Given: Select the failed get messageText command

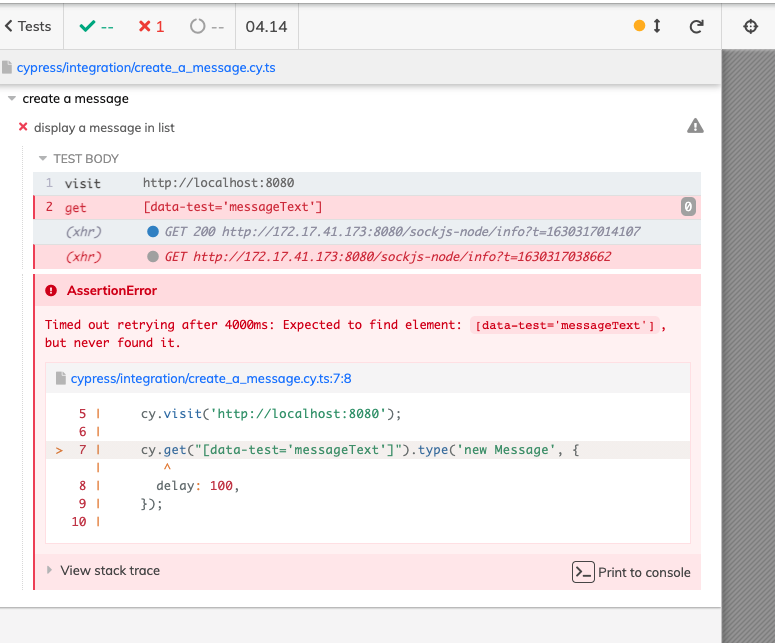Looking at the screenshot, I should click(367, 207).
